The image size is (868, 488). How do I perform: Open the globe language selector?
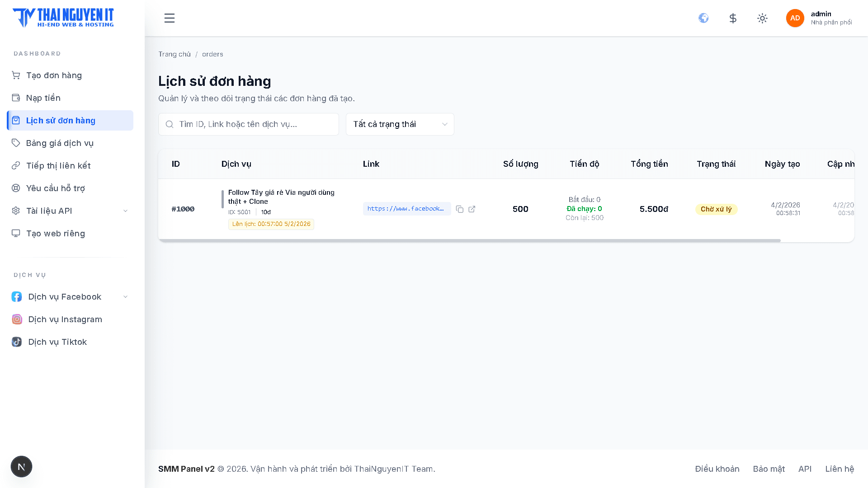tap(703, 18)
